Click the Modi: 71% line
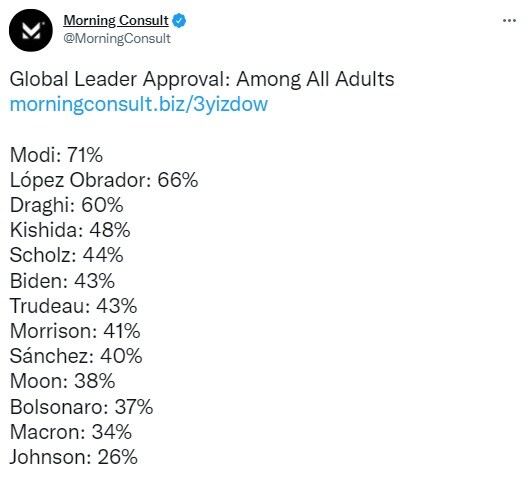This screenshot has width=532, height=488. pos(56,155)
